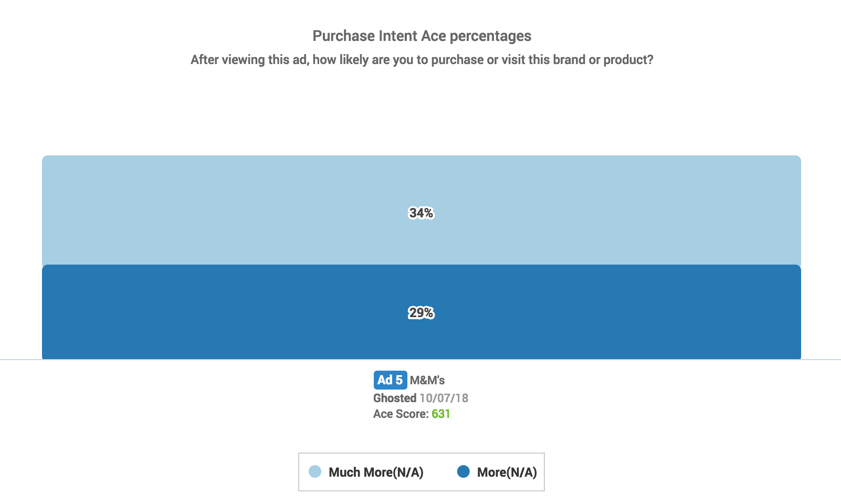Click the survey question subtitle text
This screenshot has height=504, width=841.
(422, 60)
